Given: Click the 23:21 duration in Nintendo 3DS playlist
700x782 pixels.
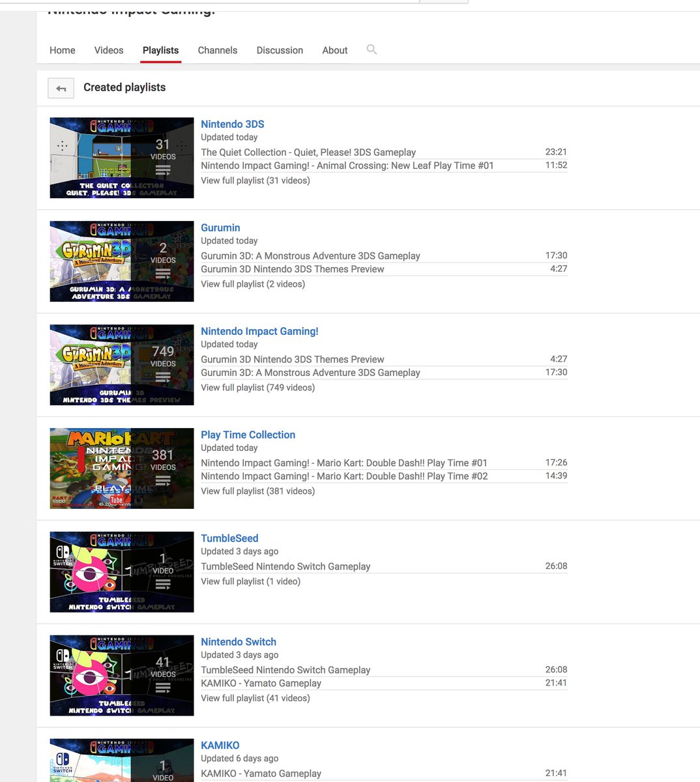Looking at the screenshot, I should point(556,152).
